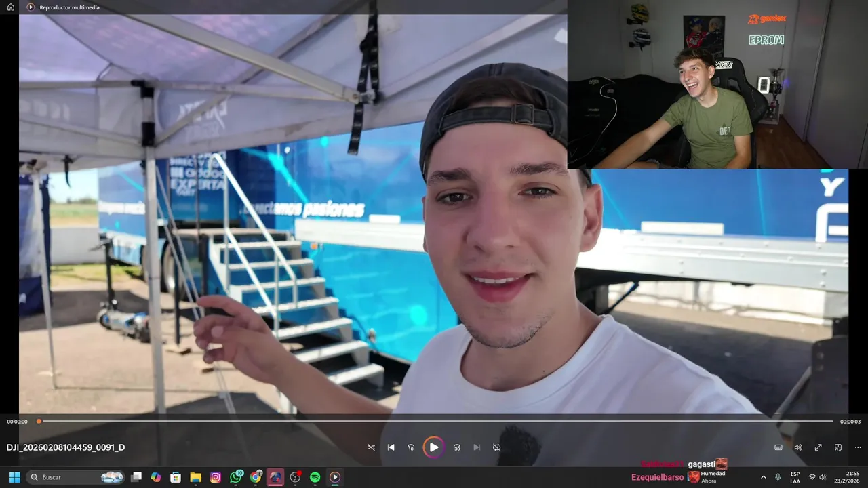
Task: Skip back 10 seconds
Action: (411, 447)
